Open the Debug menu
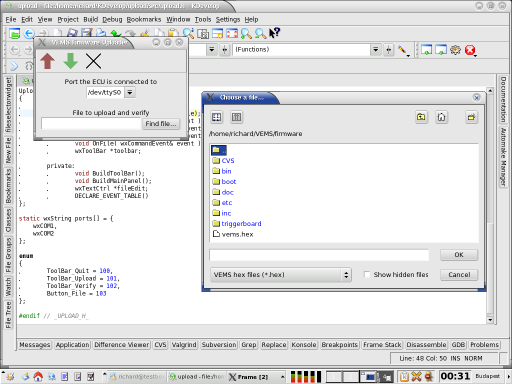Viewport: 512px width, 384px height. (112, 19)
